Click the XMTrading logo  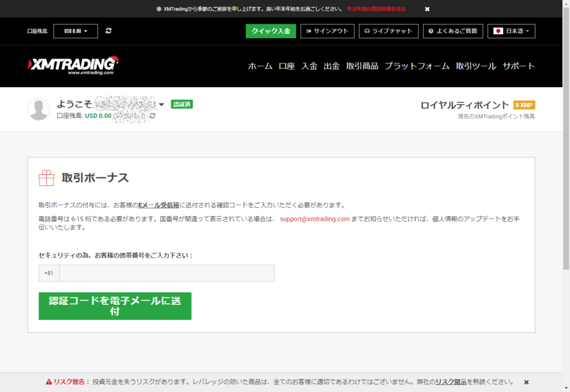[x=73, y=66]
